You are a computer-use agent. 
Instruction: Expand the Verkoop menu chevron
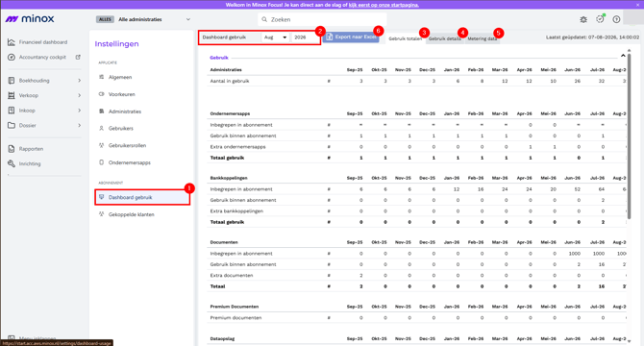(79, 95)
